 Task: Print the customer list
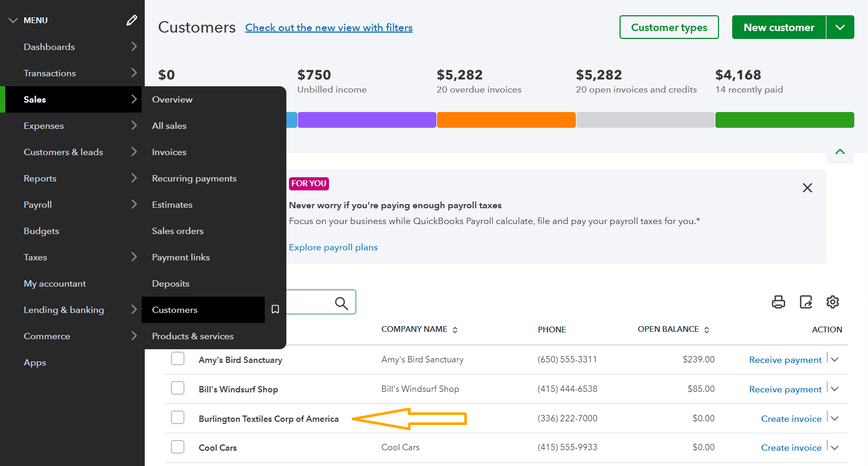pyautogui.click(x=779, y=302)
